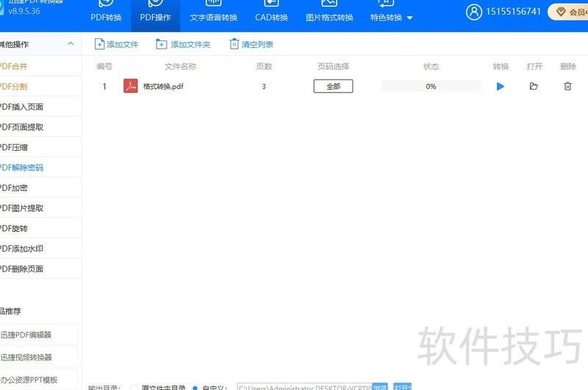Click the user account avatar icon
The width and height of the screenshot is (588, 390).
[473, 12]
